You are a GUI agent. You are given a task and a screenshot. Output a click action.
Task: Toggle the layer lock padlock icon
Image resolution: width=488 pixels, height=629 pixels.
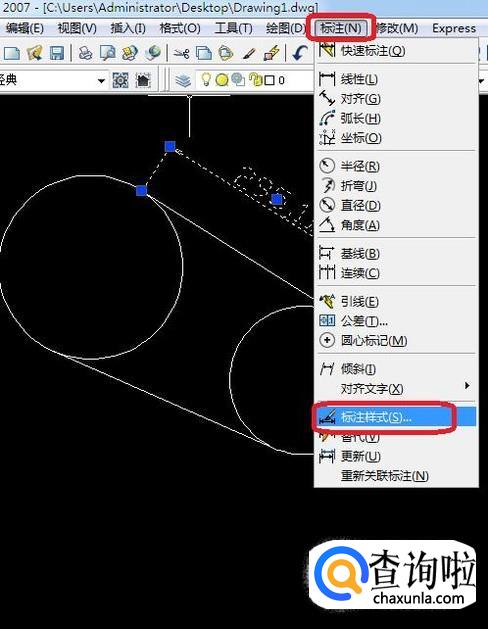pyautogui.click(x=255, y=80)
